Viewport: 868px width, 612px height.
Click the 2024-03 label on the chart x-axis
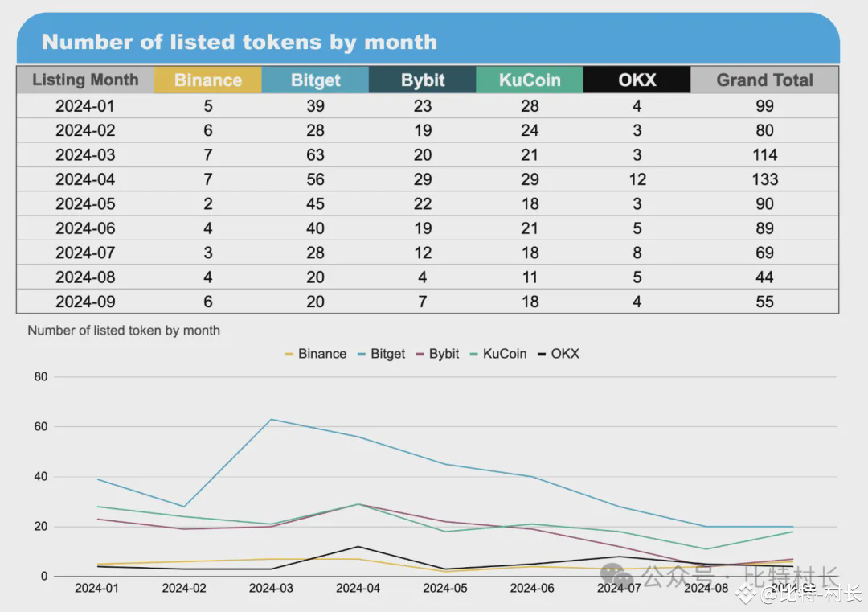(x=271, y=588)
